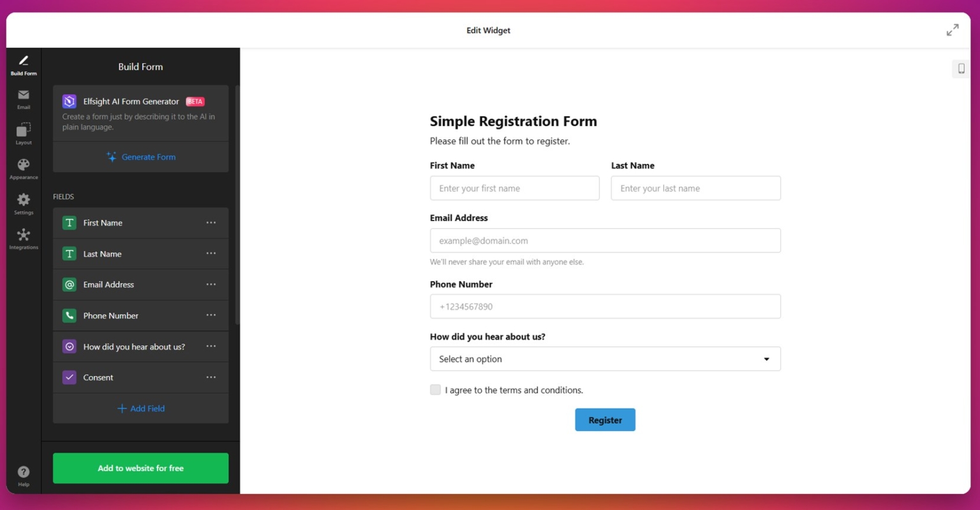This screenshot has height=510, width=980.
Task: Open options menu for the Email Address field
Action: (x=211, y=284)
